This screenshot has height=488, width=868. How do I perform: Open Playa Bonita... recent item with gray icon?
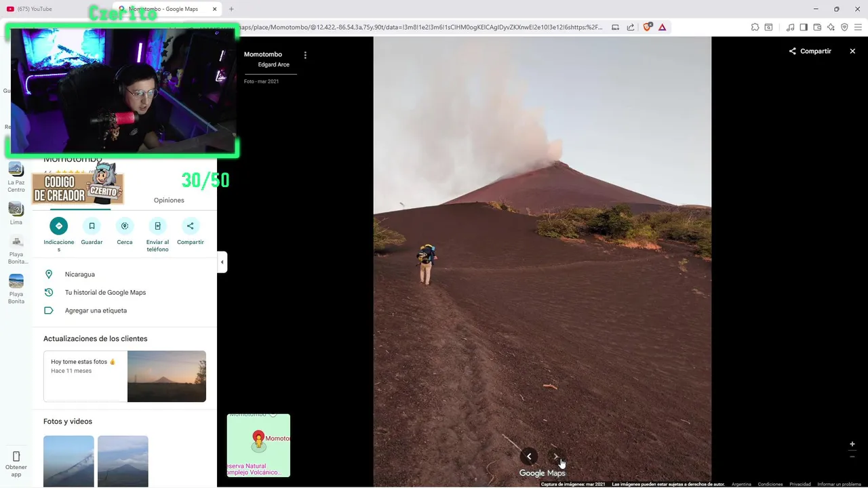(x=16, y=249)
